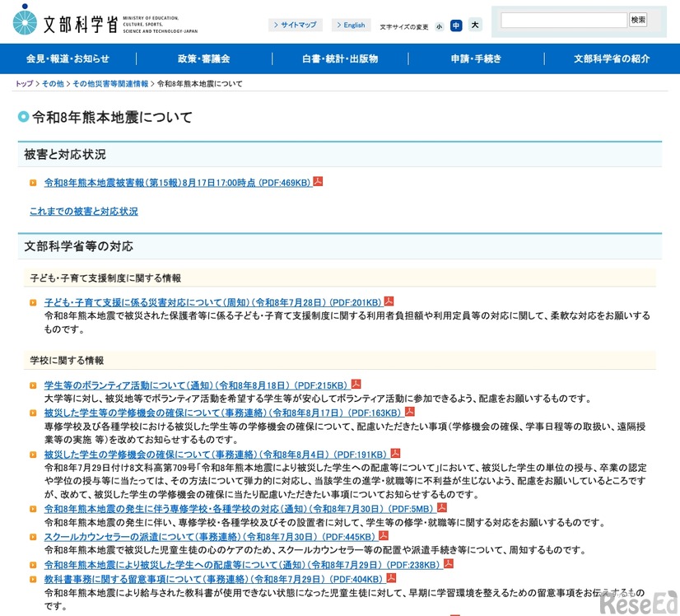680x616 pixels.
Task: Open 令和8年熊本地震被害報(第15報) PDF link
Action: pyautogui.click(x=177, y=183)
